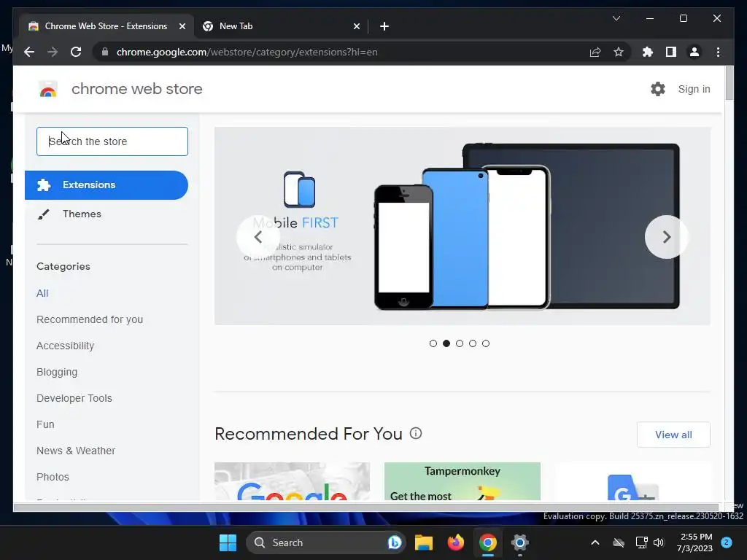Open the Chrome profile avatar

pyautogui.click(x=694, y=52)
